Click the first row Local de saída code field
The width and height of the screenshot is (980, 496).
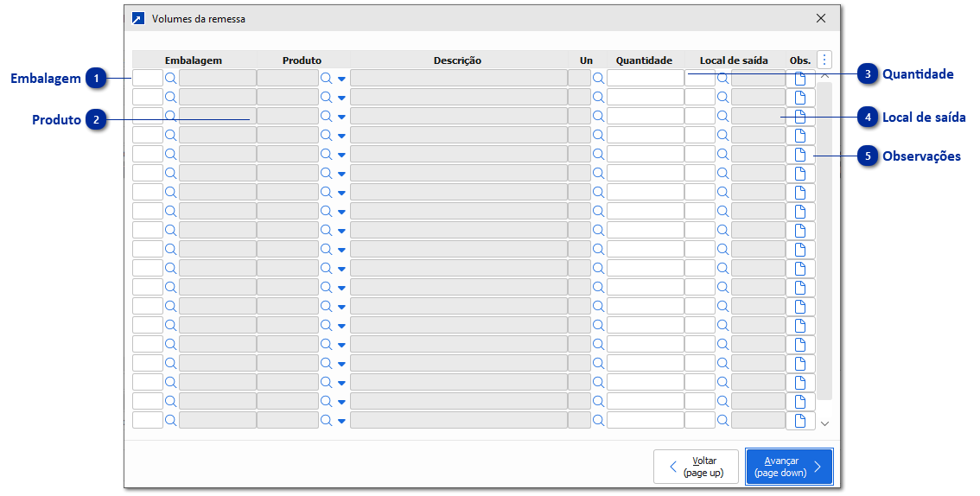click(x=699, y=78)
